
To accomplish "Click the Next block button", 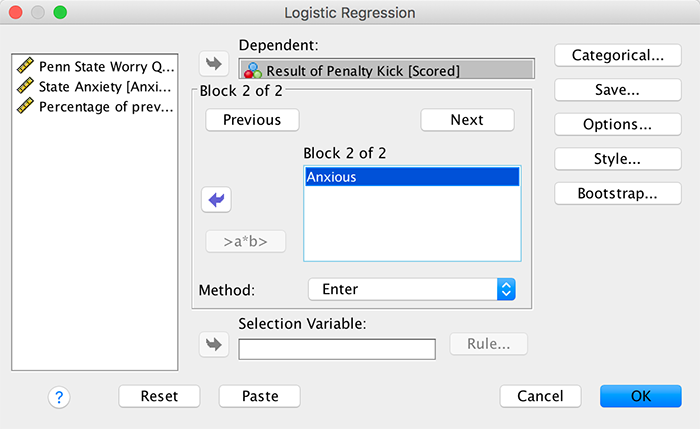I will coord(467,120).
